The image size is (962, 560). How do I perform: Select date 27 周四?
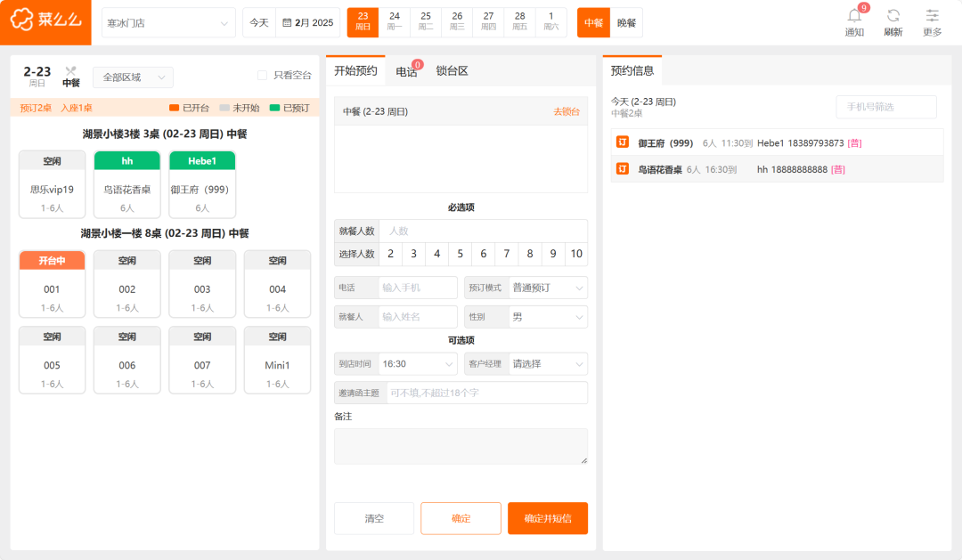click(x=488, y=22)
